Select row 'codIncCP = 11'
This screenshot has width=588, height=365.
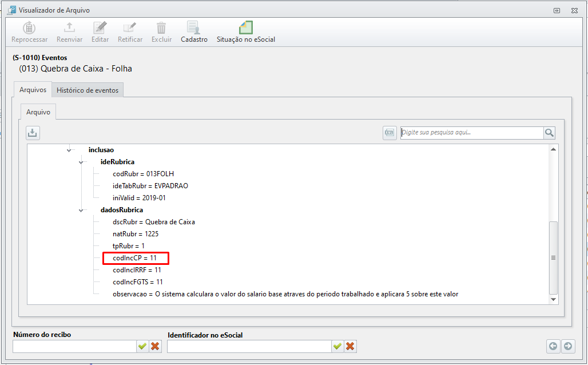[134, 258]
